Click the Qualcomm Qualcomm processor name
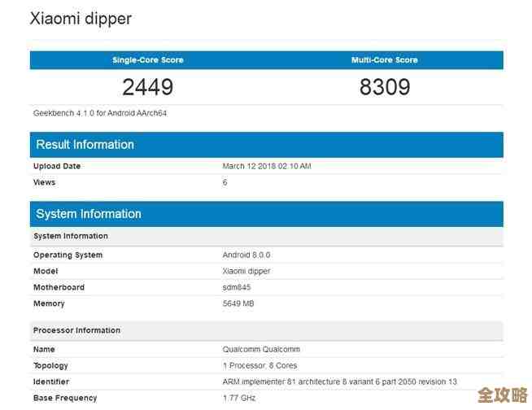The width and height of the screenshot is (532, 410). (261, 349)
